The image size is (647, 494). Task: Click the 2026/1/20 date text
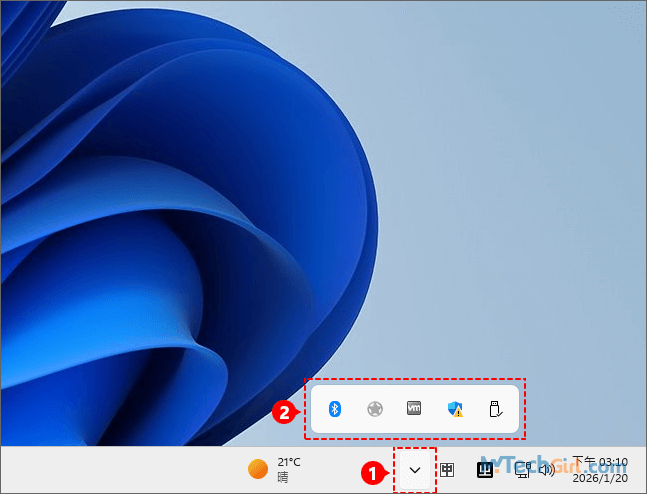click(600, 478)
